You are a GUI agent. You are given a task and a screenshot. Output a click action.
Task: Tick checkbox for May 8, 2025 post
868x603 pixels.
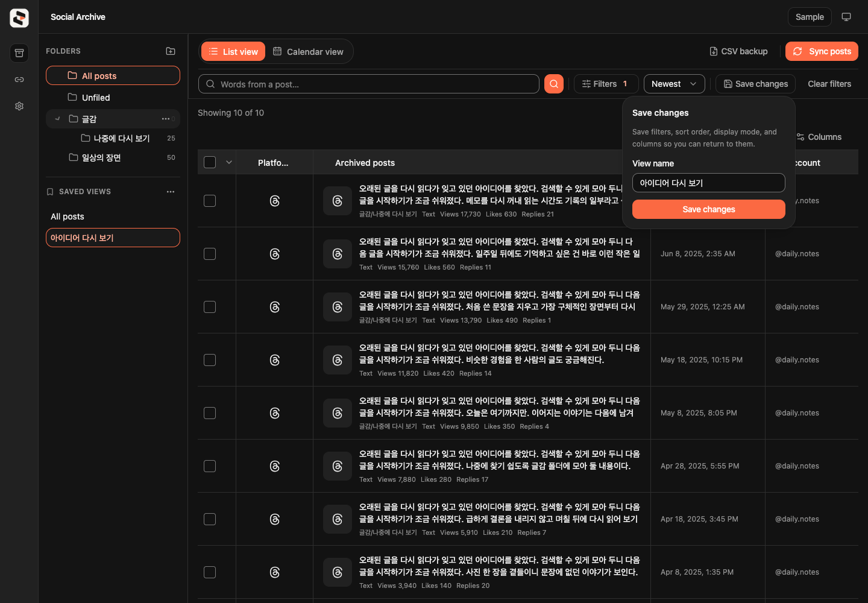[x=210, y=413]
